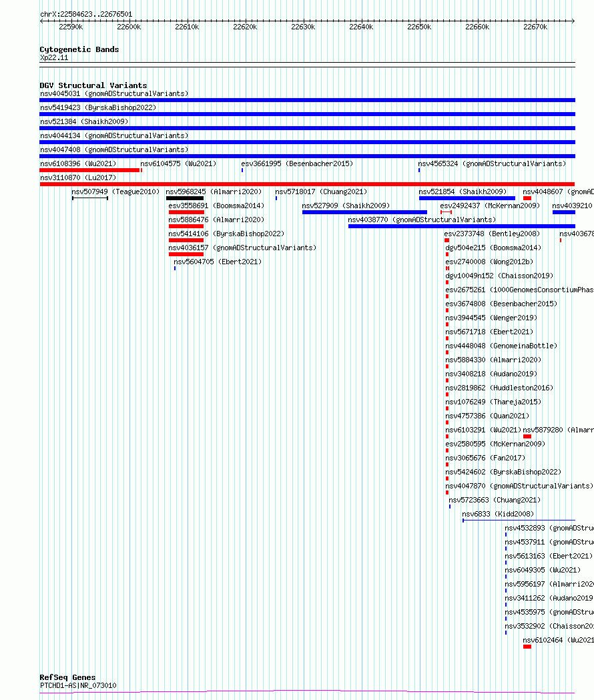Open PTCHD1-AS NR_073010 gene label

[x=78, y=685]
